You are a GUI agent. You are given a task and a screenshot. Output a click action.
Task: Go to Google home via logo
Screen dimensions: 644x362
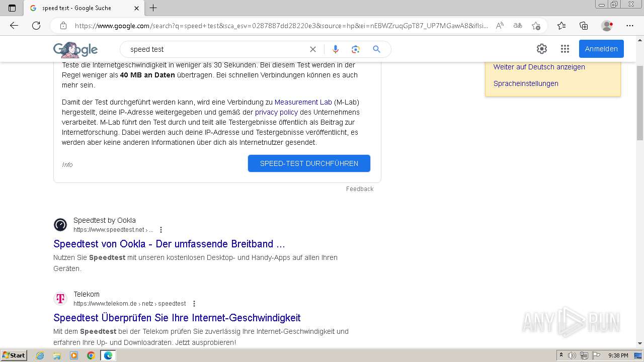pyautogui.click(x=75, y=49)
